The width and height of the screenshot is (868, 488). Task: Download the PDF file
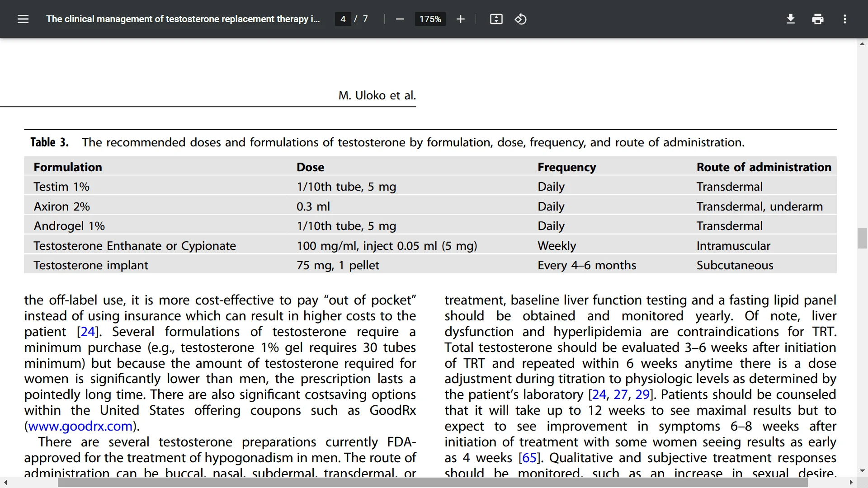(x=790, y=19)
